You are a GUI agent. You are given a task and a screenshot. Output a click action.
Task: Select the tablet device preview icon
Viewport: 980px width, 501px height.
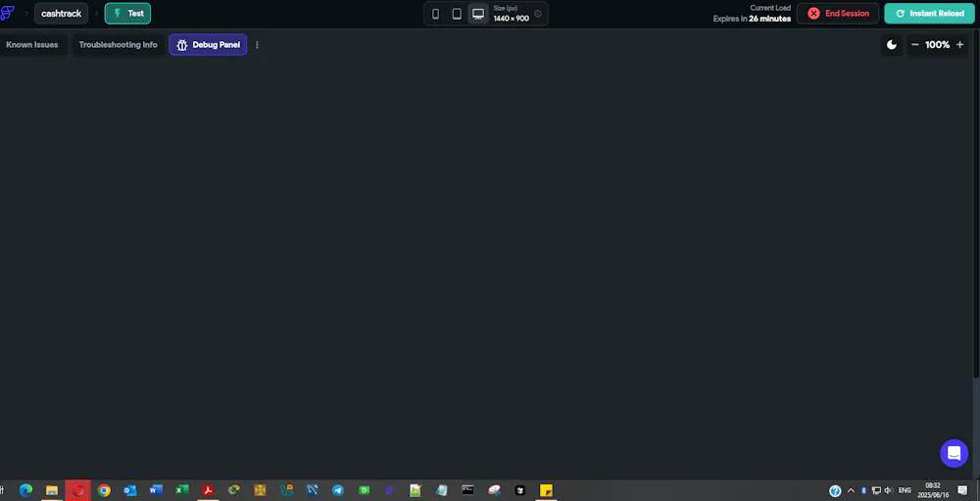coord(457,14)
